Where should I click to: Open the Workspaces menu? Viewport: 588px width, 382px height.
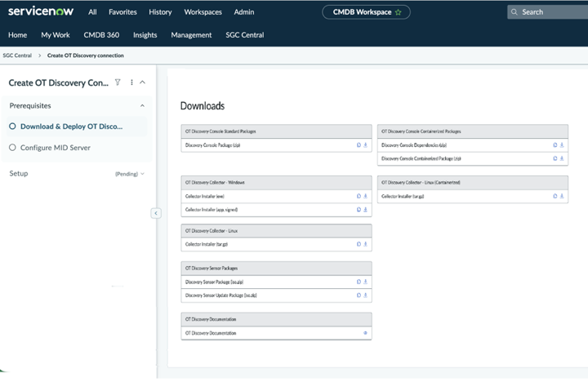[203, 12]
